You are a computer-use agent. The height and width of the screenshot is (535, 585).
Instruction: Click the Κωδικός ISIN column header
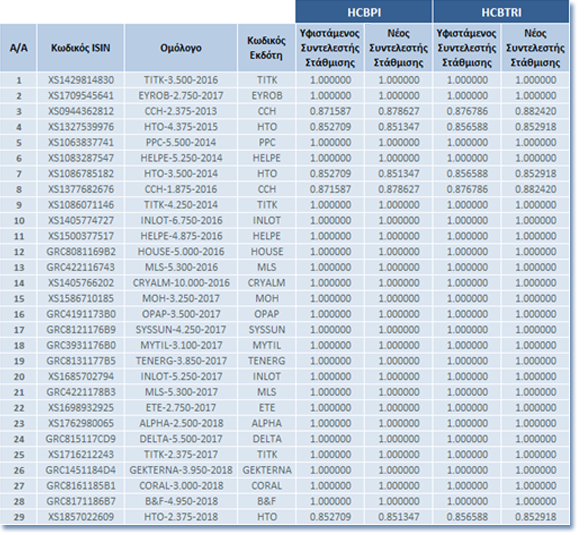pos(81,48)
